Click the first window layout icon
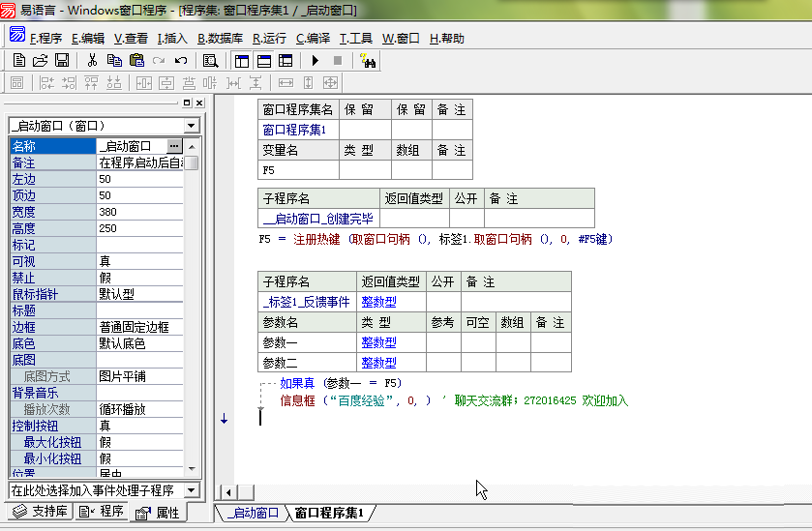The image size is (812, 531). 242,61
